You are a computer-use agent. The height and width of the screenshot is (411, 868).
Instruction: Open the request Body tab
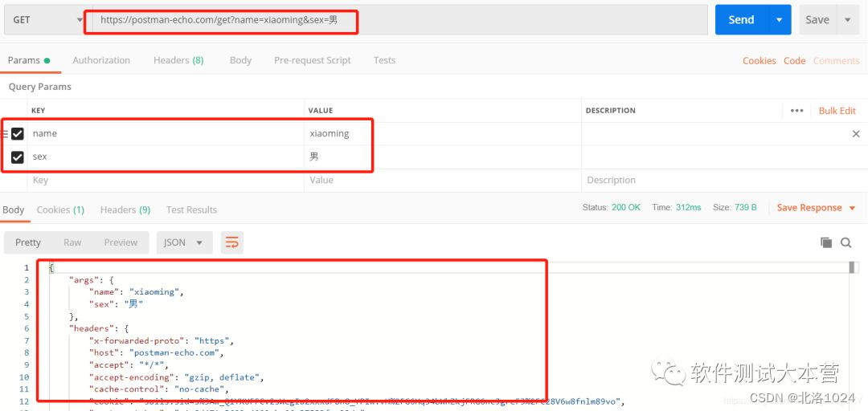(240, 60)
